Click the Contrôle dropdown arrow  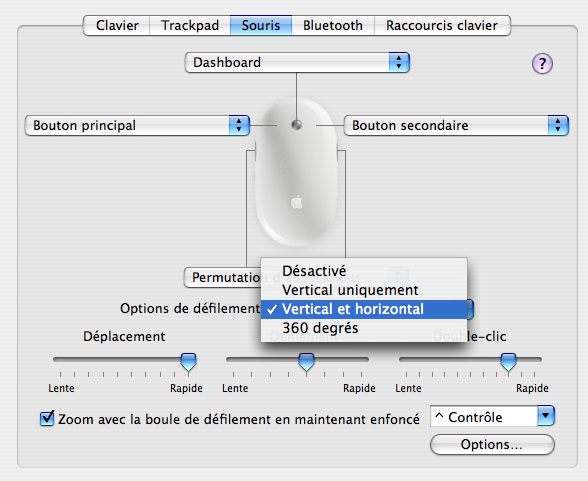[546, 415]
